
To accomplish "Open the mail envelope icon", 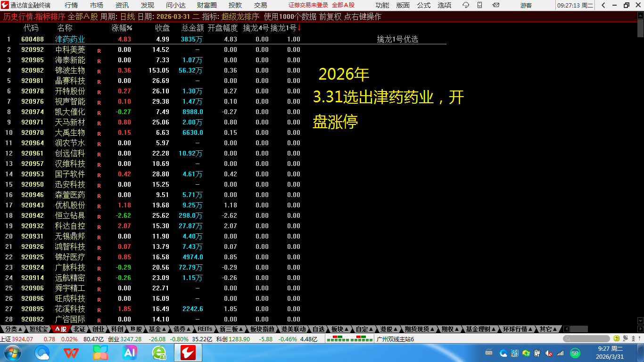I will pos(496,5).
